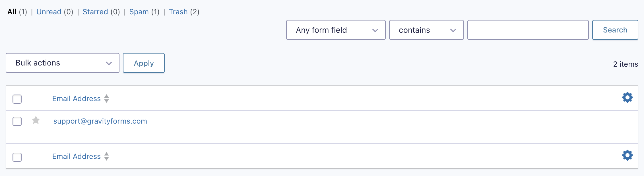This screenshot has width=644, height=176.
Task: Select the support@gravityforms.com entry checkbox
Action: click(17, 121)
